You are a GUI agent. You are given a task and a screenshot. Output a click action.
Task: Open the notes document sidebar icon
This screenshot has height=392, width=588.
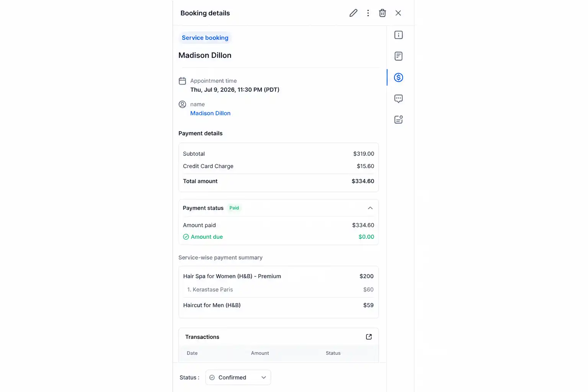(x=399, y=56)
